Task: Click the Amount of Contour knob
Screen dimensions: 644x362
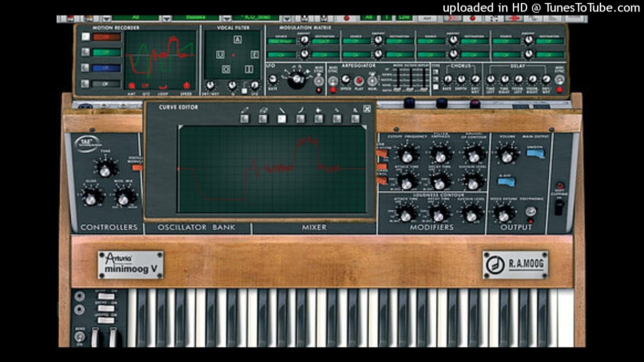Action: click(474, 154)
